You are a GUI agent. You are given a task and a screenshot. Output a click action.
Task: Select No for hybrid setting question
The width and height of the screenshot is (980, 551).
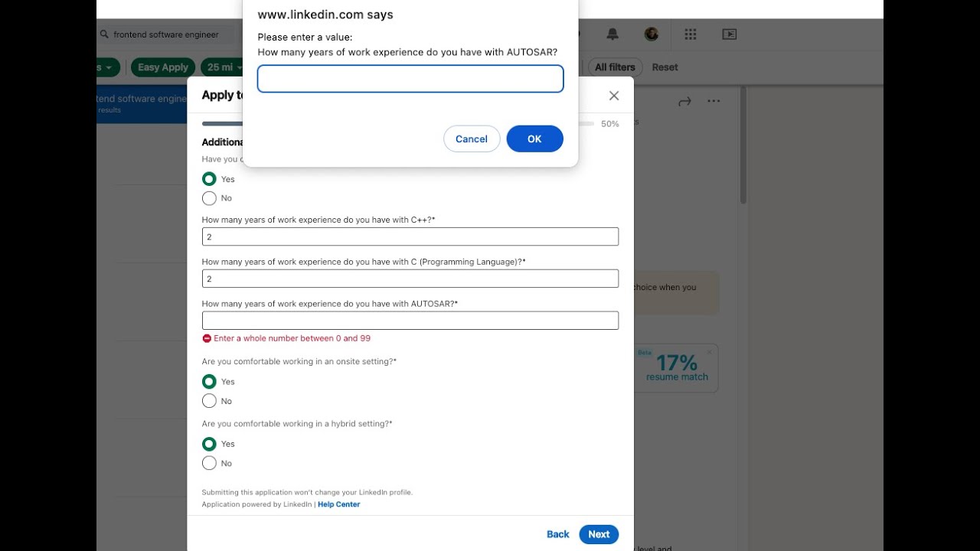click(209, 463)
